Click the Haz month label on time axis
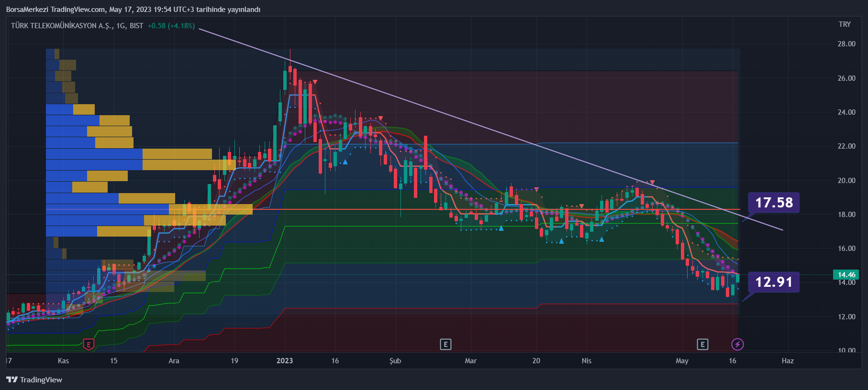The image size is (868, 390). click(x=788, y=361)
